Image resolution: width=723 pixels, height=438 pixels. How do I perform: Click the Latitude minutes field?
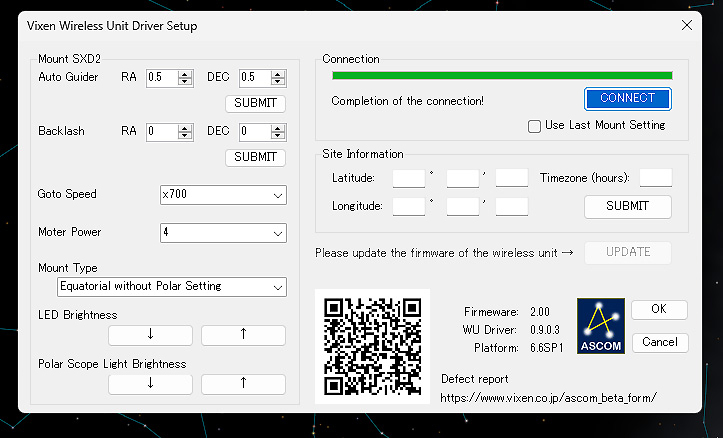tap(462, 178)
